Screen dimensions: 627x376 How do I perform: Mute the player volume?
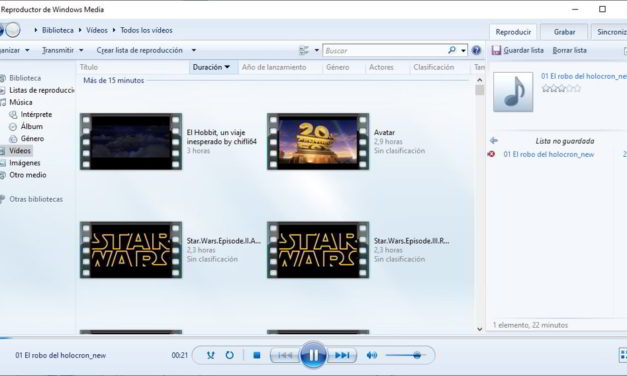click(x=371, y=355)
